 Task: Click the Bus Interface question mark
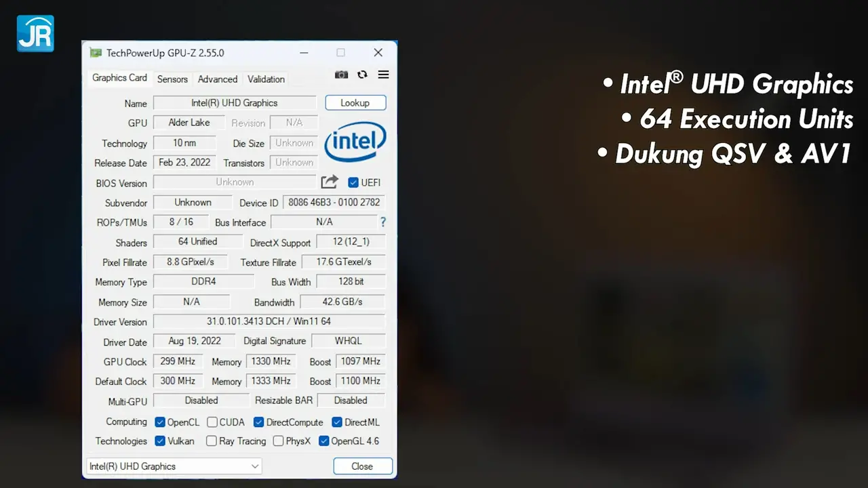pos(383,222)
